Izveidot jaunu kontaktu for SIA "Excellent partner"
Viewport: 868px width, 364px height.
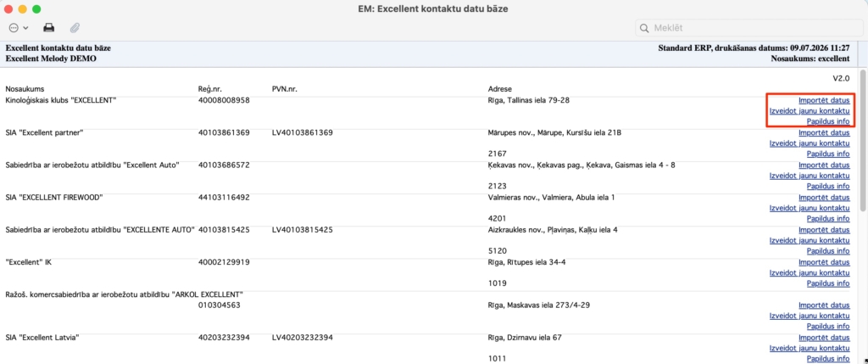810,143
